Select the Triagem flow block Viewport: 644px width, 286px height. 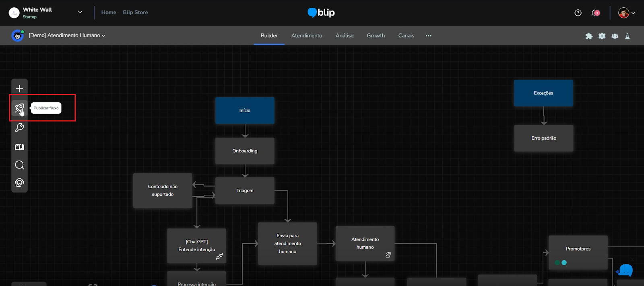(245, 191)
